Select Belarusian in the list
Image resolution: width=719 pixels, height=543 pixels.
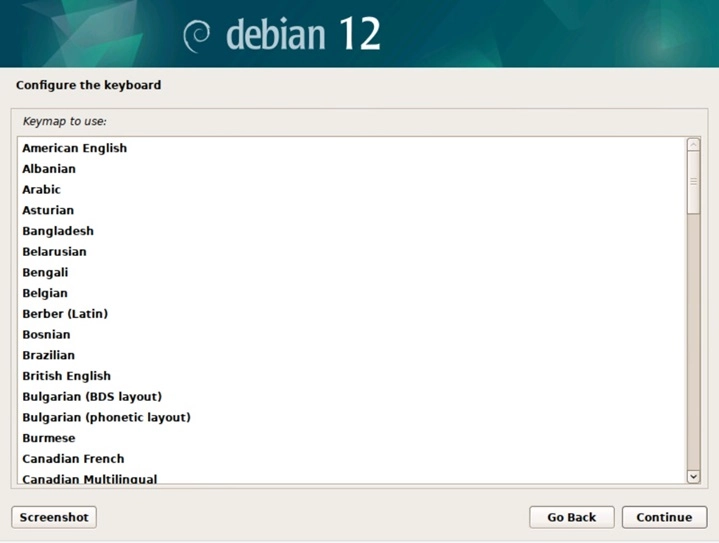[352, 251]
